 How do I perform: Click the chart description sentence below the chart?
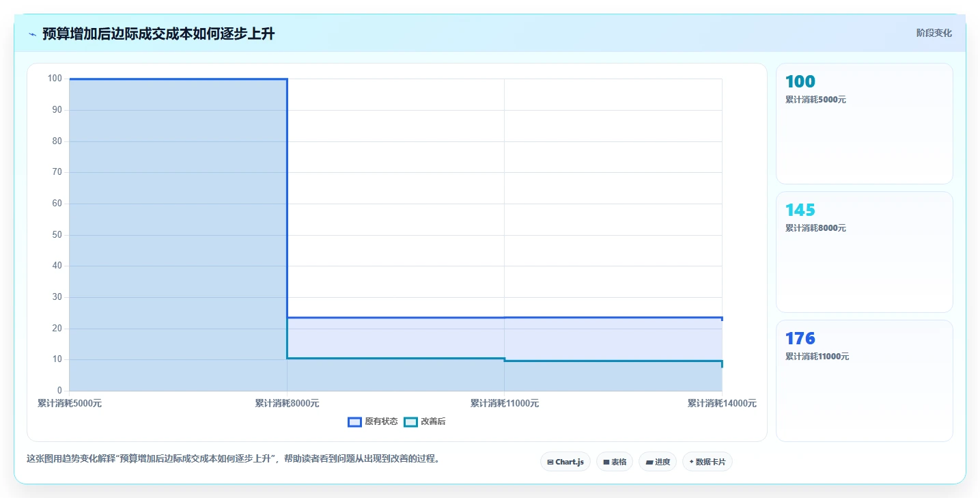click(234, 458)
